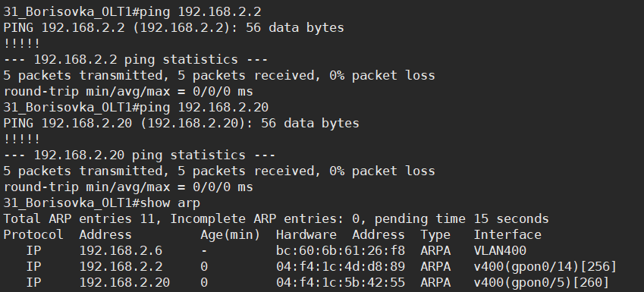Click the Protocol column header
644x292 pixels.
point(33,235)
